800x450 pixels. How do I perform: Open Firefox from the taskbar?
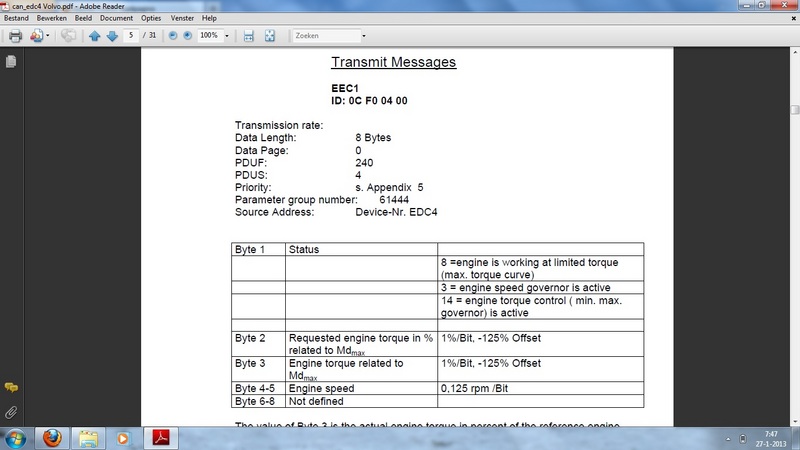(x=53, y=437)
